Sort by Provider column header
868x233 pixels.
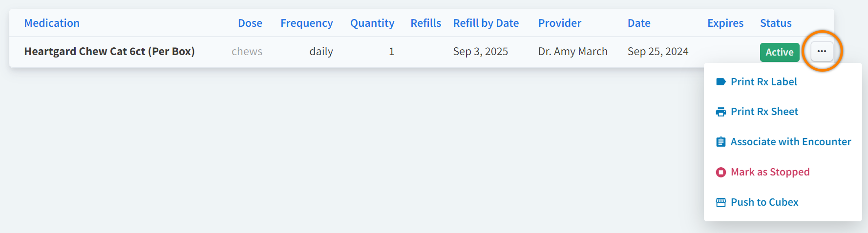click(559, 23)
